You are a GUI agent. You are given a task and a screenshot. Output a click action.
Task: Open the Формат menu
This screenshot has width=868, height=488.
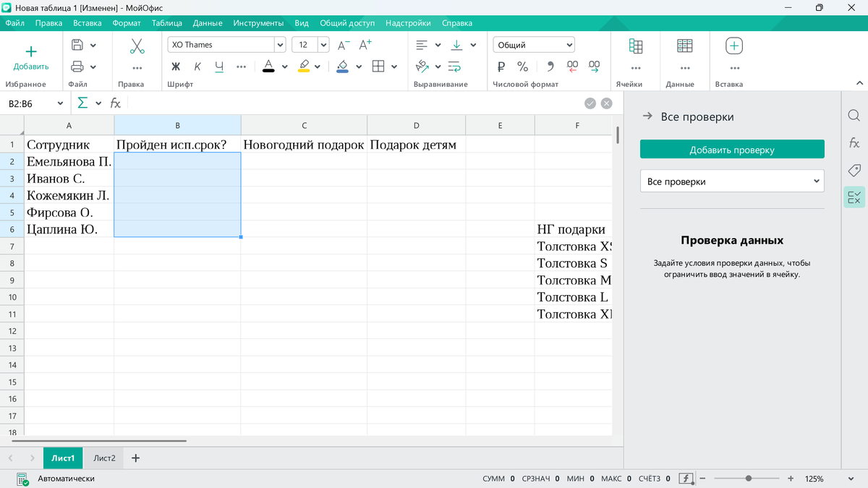pyautogui.click(x=127, y=23)
